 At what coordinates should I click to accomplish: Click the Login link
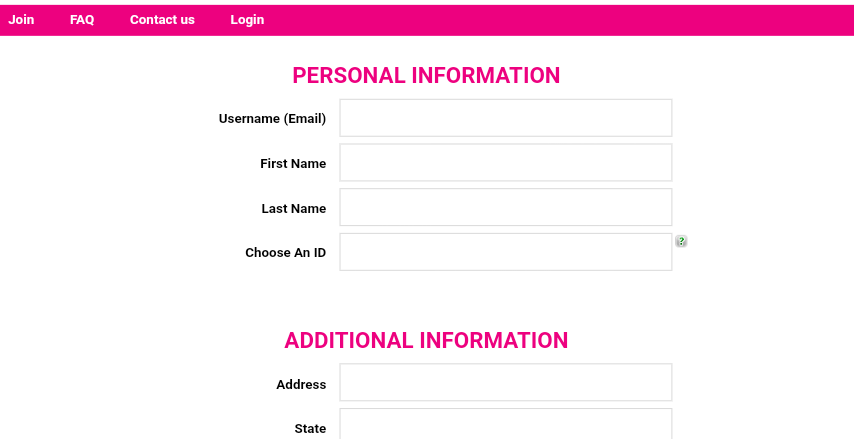click(247, 20)
